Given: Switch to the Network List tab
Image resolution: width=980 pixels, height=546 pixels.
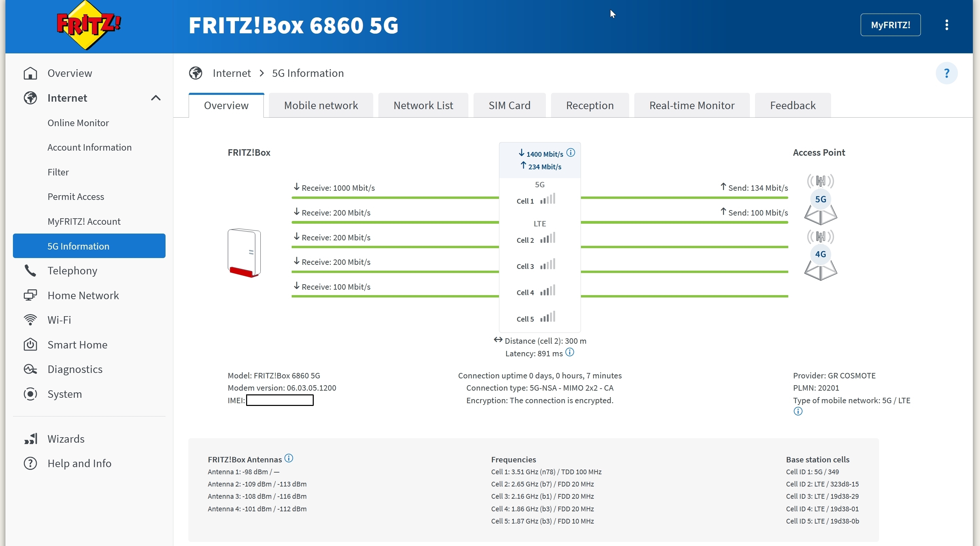Looking at the screenshot, I should point(423,105).
